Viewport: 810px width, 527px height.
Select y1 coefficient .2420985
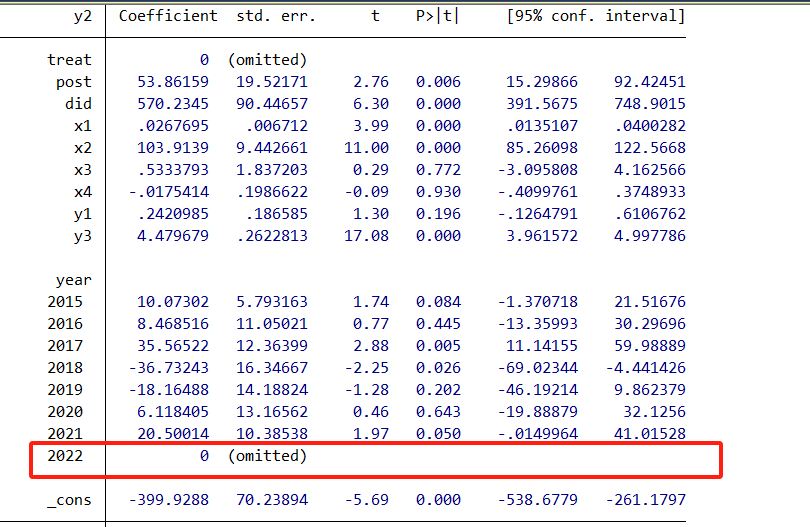pyautogui.click(x=173, y=214)
